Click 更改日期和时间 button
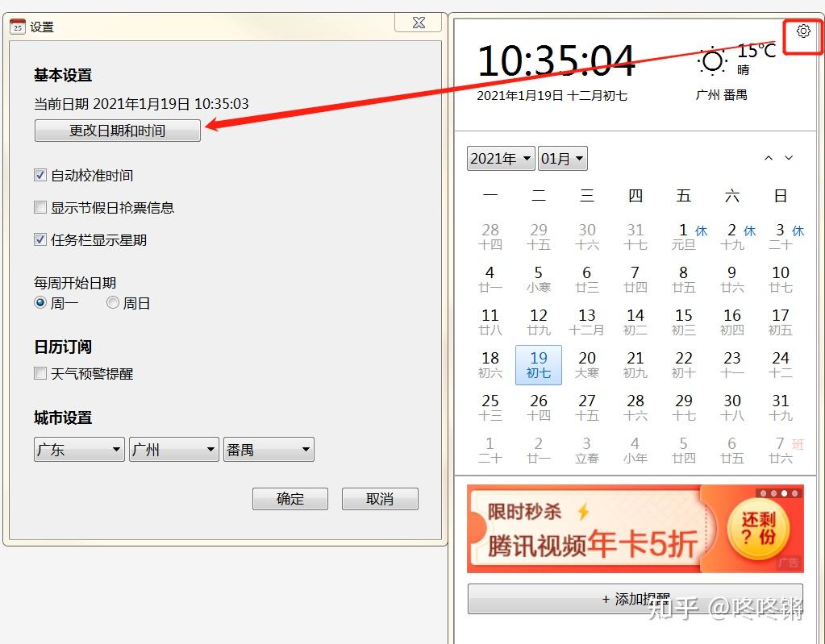The image size is (825, 644). pos(117,131)
